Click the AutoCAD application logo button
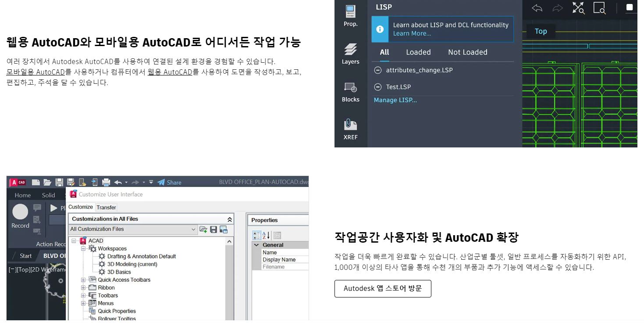 pos(18,183)
